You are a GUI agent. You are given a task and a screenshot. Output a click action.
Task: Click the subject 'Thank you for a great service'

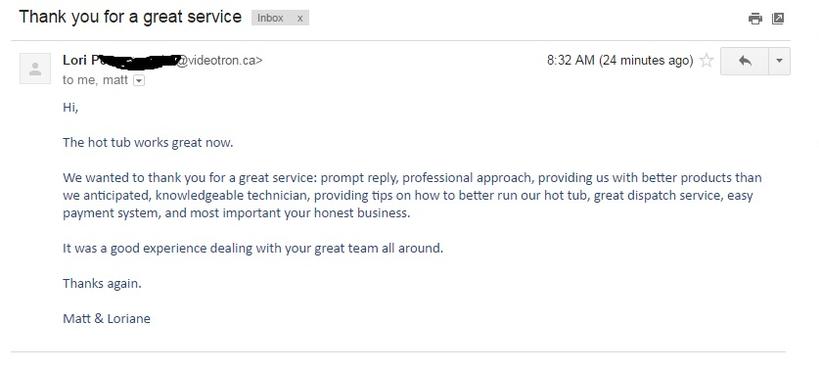[x=131, y=17]
